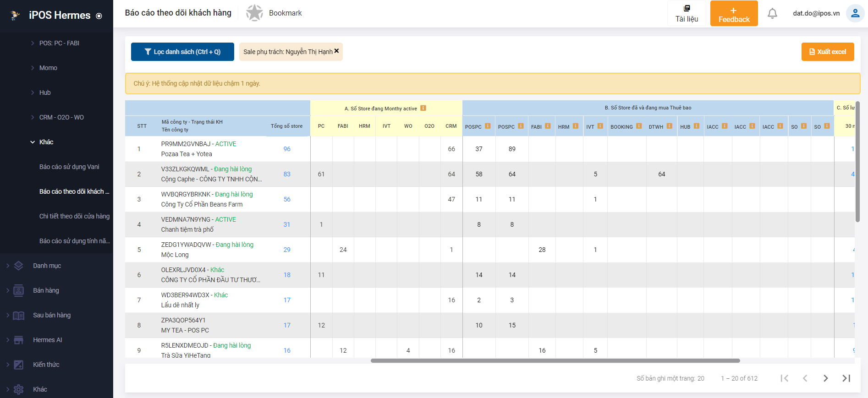Image resolution: width=868 pixels, height=398 pixels.
Task: Open the Tài liệu documents icon
Action: [687, 8]
